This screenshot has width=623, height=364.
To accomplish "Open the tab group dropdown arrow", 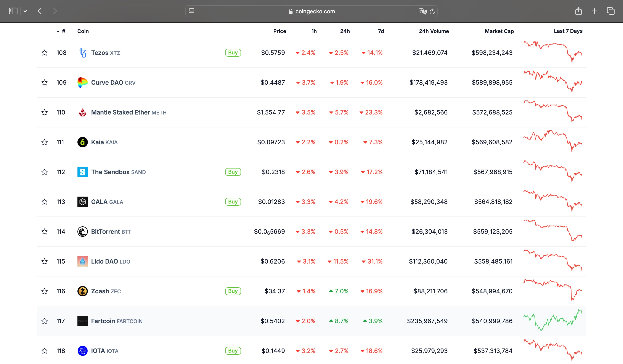I will [x=25, y=11].
